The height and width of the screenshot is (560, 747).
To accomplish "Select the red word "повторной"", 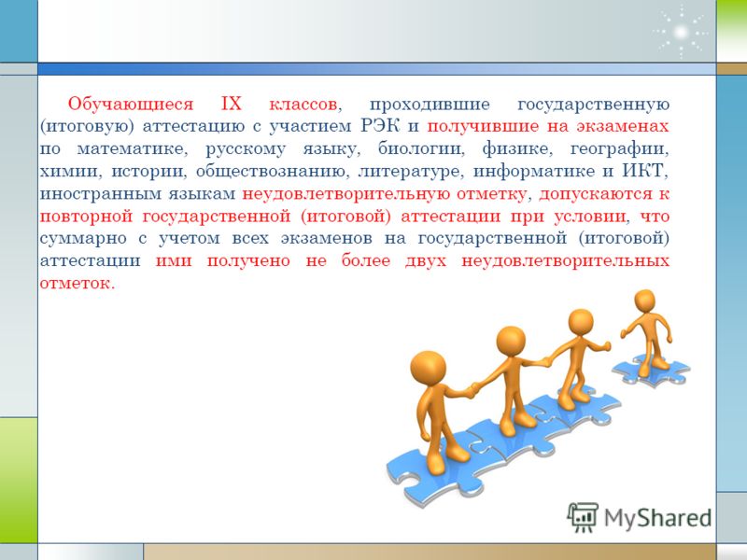I will tap(86, 217).
